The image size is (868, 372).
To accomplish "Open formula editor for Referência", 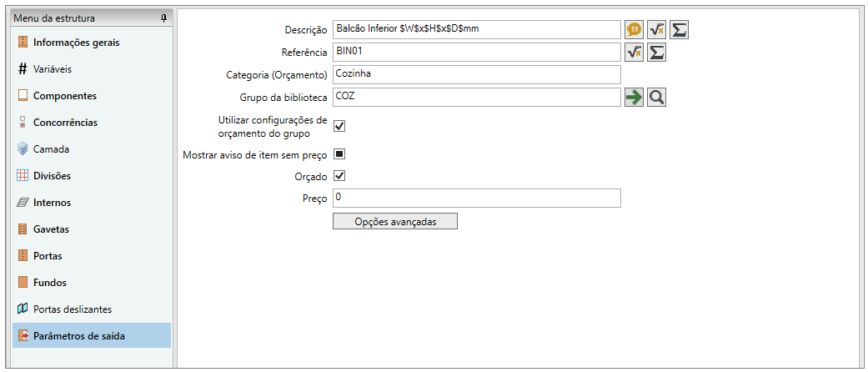I will (x=635, y=53).
